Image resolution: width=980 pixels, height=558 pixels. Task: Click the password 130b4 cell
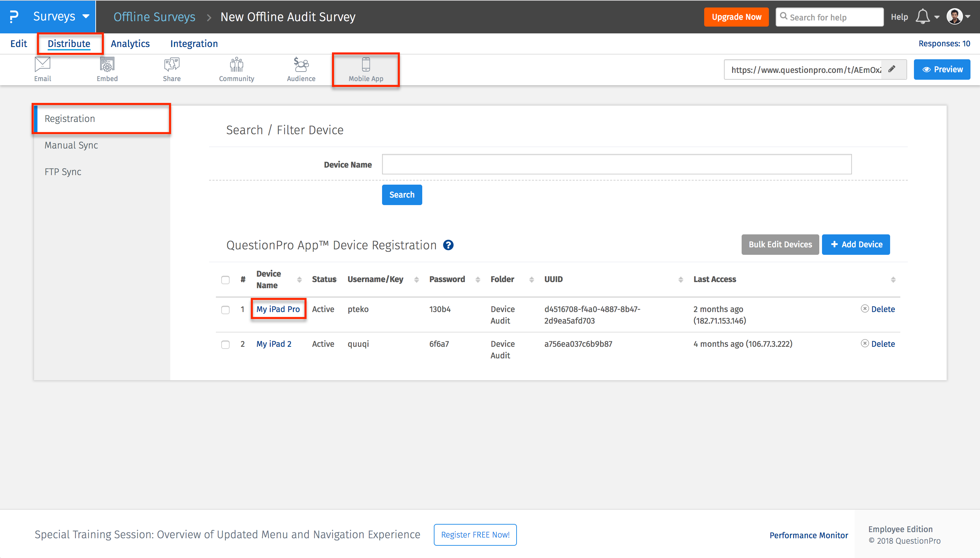[x=440, y=309]
